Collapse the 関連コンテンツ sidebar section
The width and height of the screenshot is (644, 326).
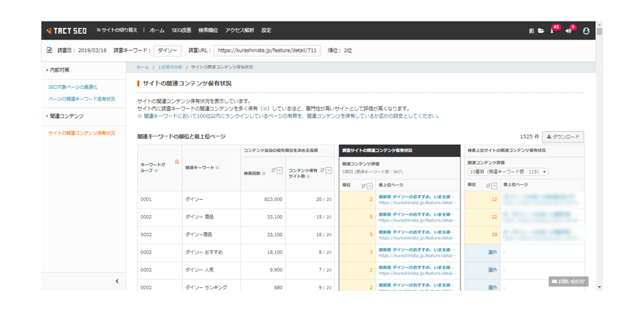(x=66, y=116)
